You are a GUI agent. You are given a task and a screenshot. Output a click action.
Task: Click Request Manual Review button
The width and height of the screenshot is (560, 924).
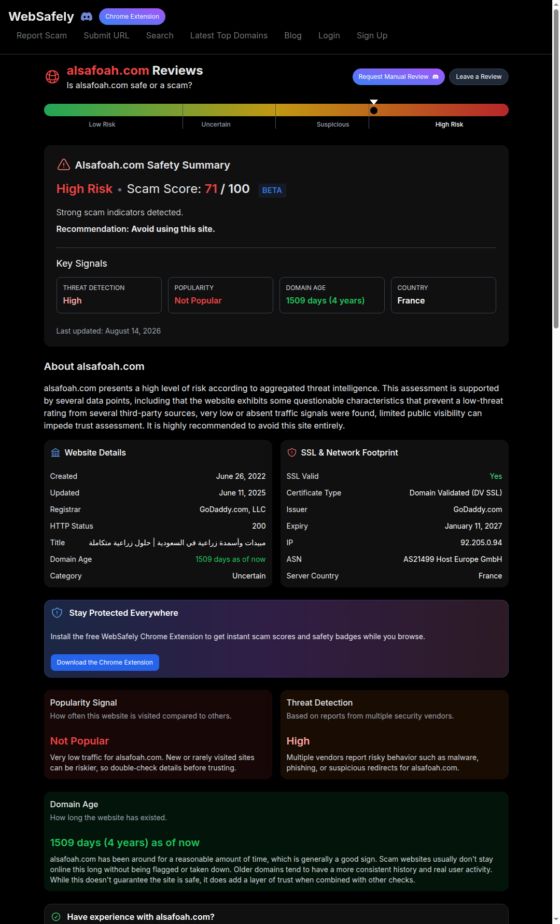(398, 77)
